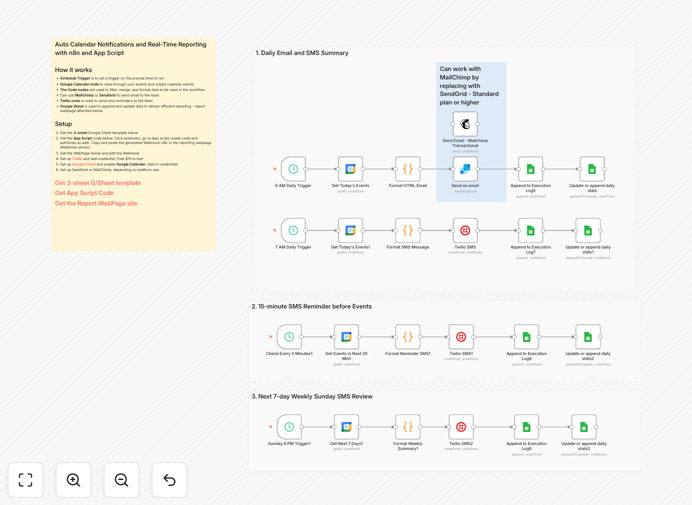The width and height of the screenshot is (692, 505).
Task: Select the Twilio SMS node
Action: pyautogui.click(x=465, y=230)
